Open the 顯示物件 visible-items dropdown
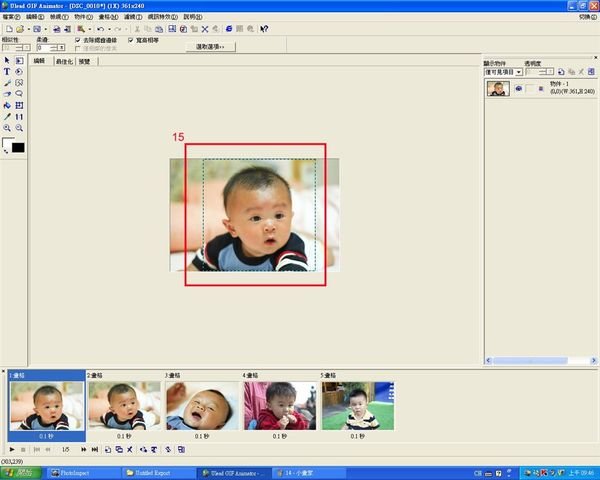 [503, 72]
